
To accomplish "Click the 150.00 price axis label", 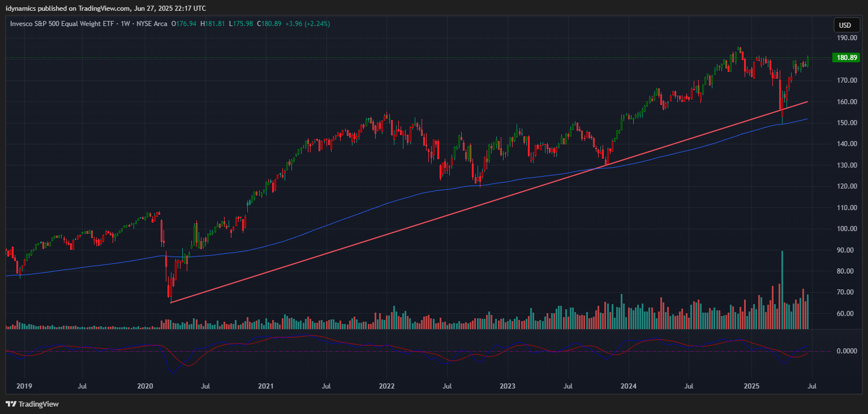I will [847, 123].
